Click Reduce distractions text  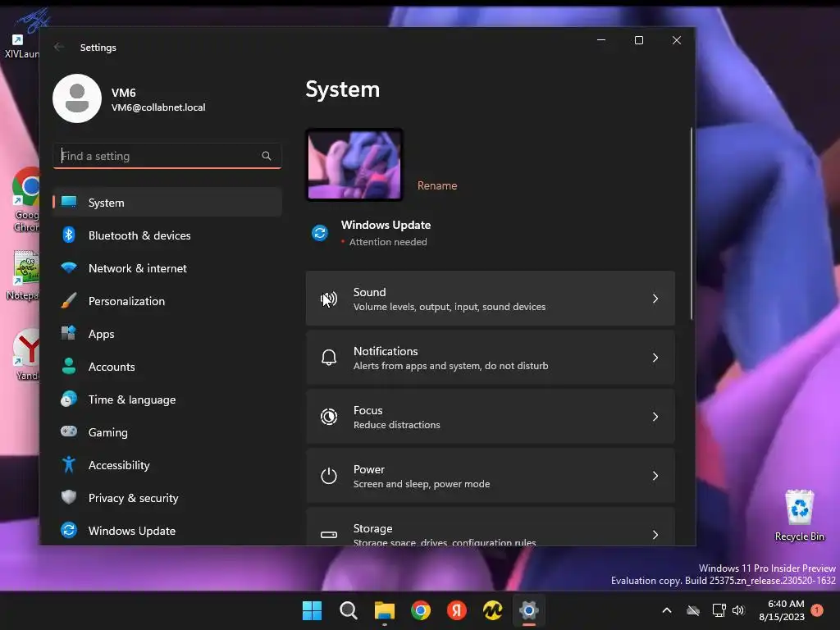pyautogui.click(x=396, y=425)
